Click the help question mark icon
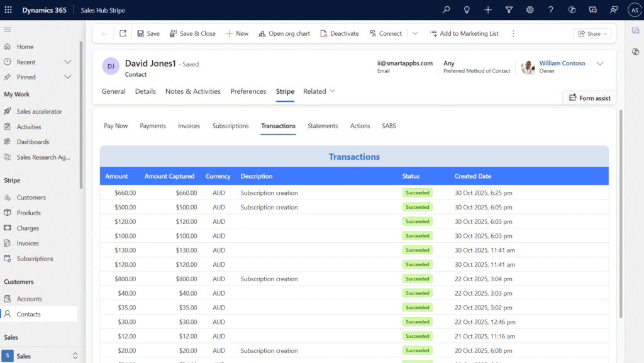The height and width of the screenshot is (363, 644). (x=551, y=10)
